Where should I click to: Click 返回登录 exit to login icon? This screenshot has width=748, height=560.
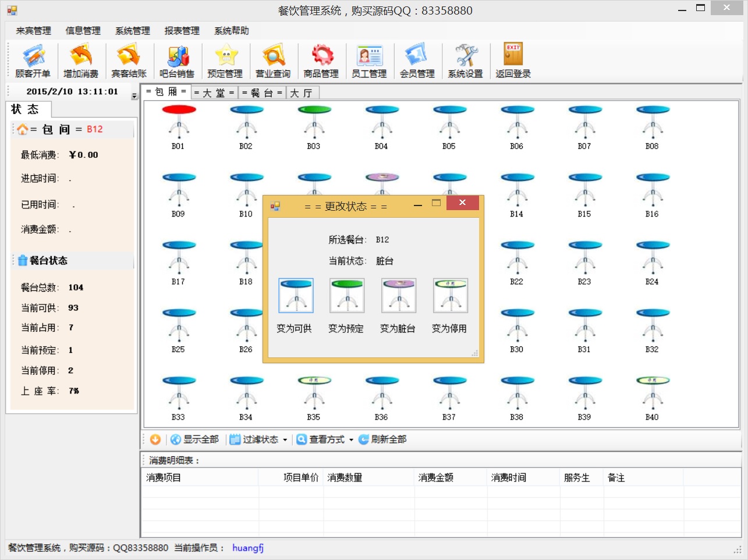point(513,61)
